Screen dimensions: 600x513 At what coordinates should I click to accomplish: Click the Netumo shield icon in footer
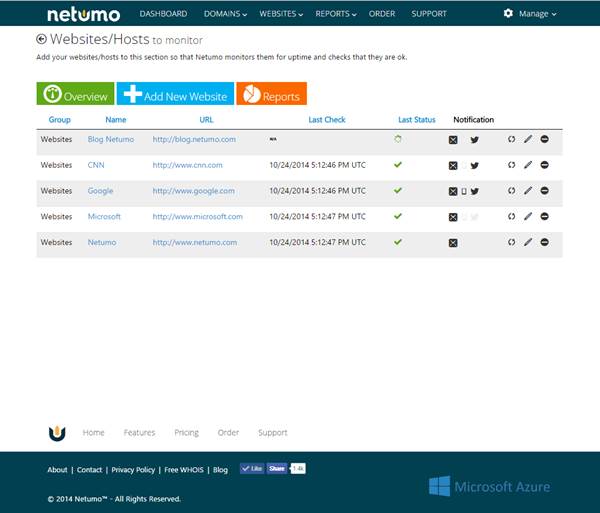pyautogui.click(x=57, y=433)
